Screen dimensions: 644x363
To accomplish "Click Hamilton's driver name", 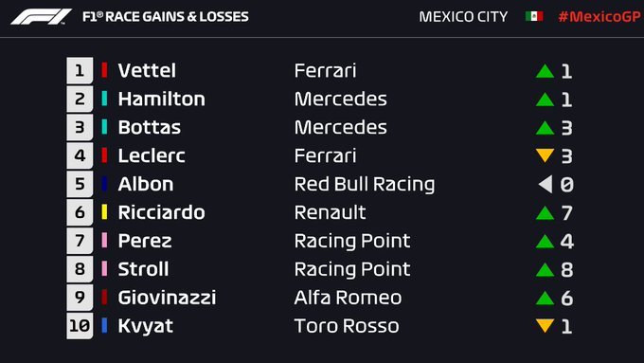I will [161, 100].
